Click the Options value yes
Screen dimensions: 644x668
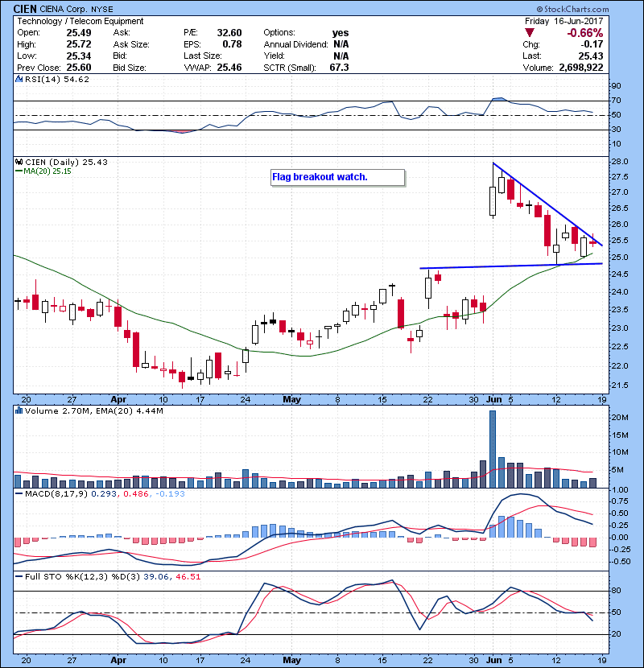[x=341, y=33]
